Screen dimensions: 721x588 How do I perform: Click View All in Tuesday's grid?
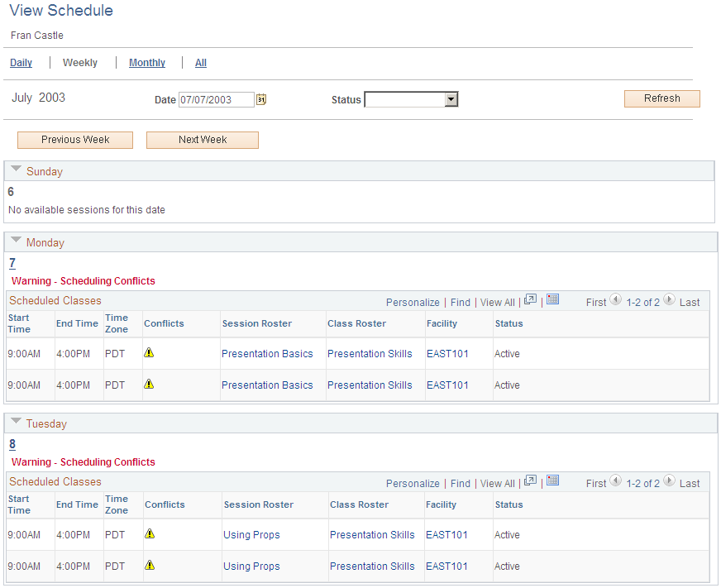tap(498, 484)
